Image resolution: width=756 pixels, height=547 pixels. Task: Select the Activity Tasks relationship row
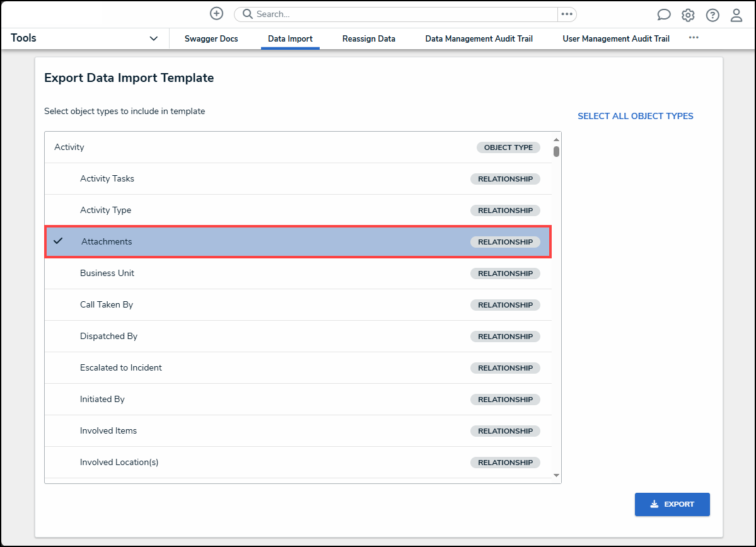click(x=298, y=179)
